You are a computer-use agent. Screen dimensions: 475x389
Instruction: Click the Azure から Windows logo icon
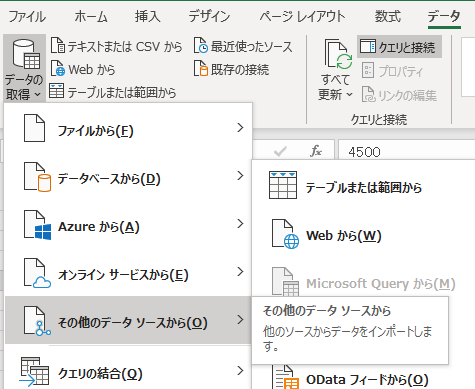pos(37,225)
